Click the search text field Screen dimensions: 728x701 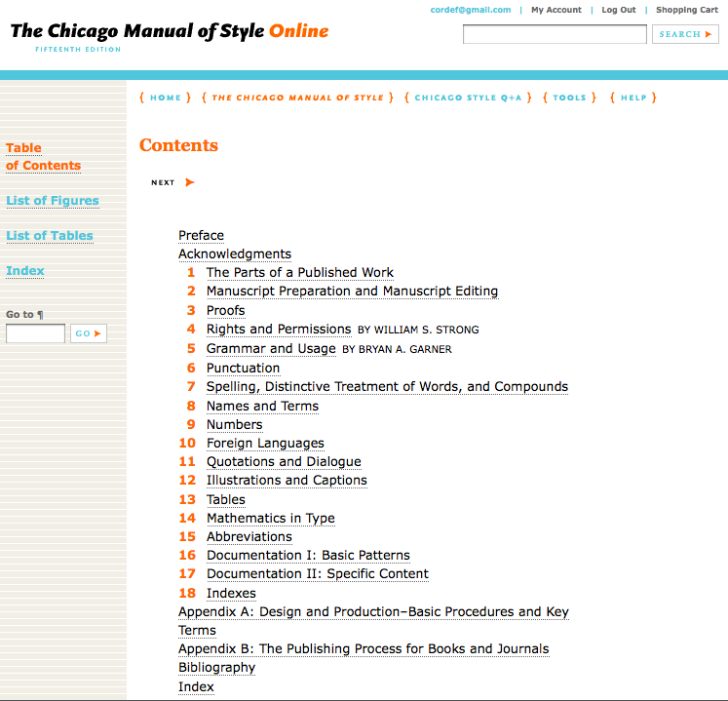click(555, 34)
